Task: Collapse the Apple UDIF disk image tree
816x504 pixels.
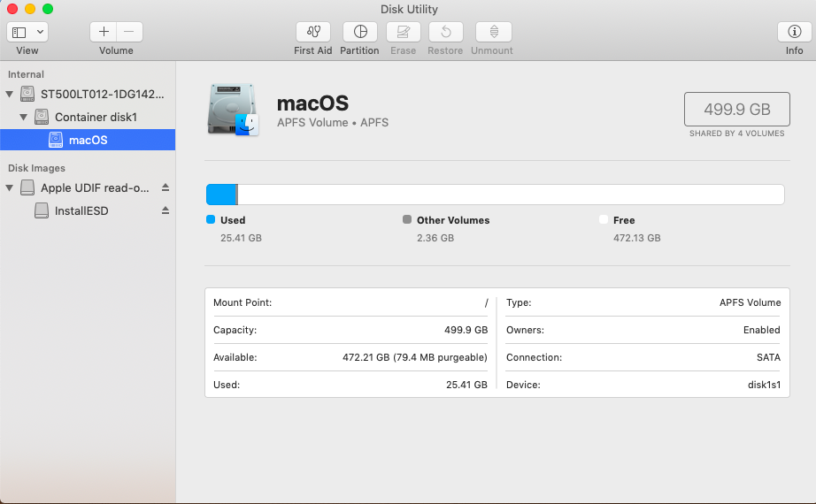Action: [10, 187]
